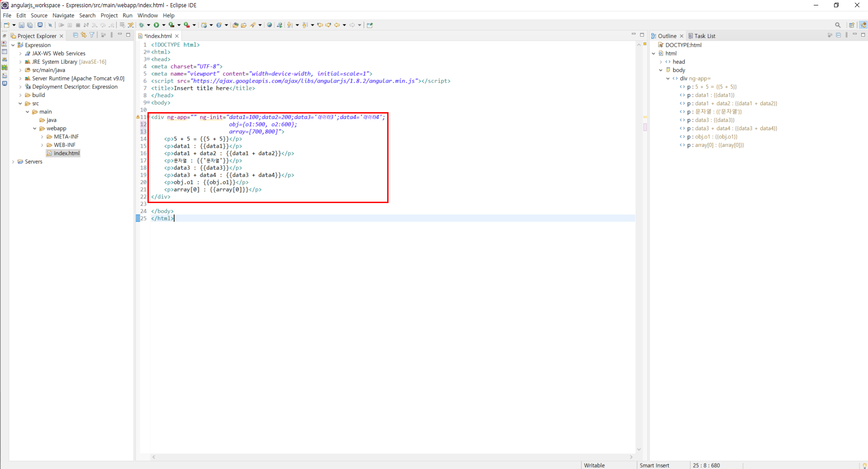This screenshot has width=868, height=469.
Task: Click the Previous Annotation toolbar icon
Action: pos(305,25)
